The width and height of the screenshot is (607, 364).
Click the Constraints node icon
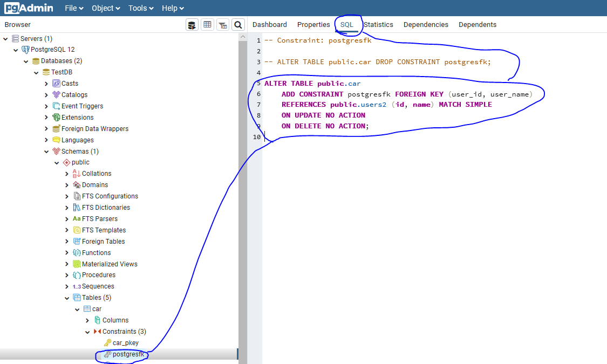click(97, 332)
